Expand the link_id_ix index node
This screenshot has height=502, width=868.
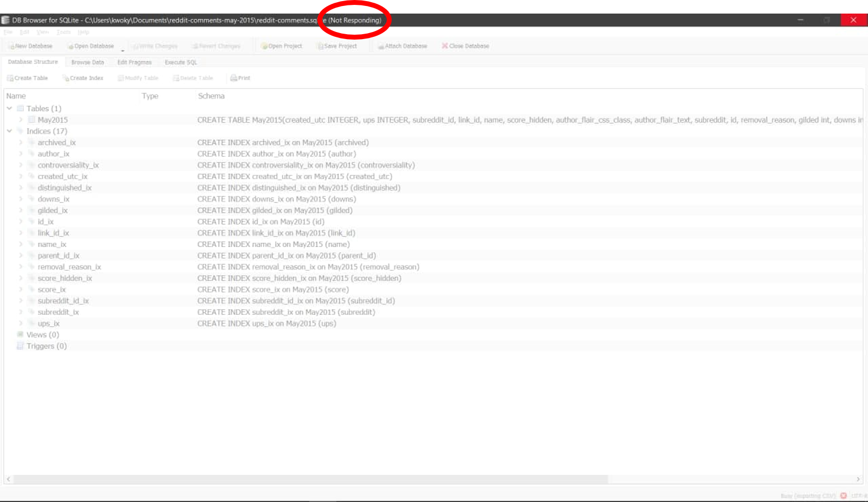click(21, 233)
